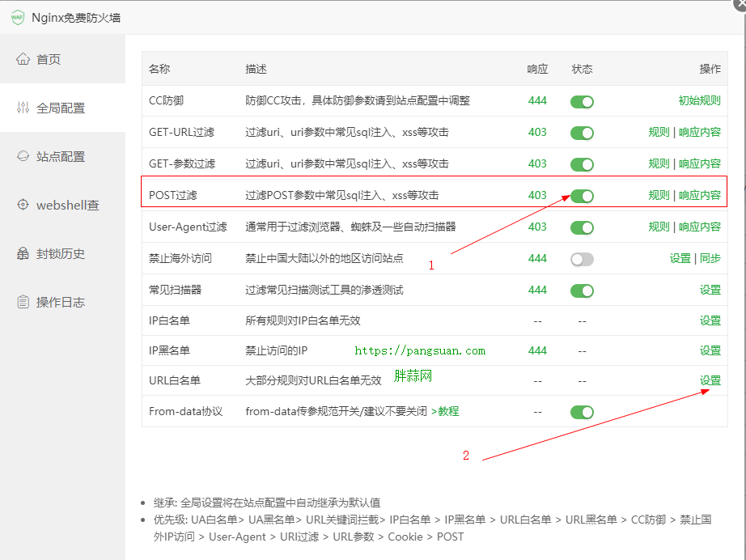The image size is (746, 560).
Task: Click the target icon beside webshell查
Action: coord(23,205)
